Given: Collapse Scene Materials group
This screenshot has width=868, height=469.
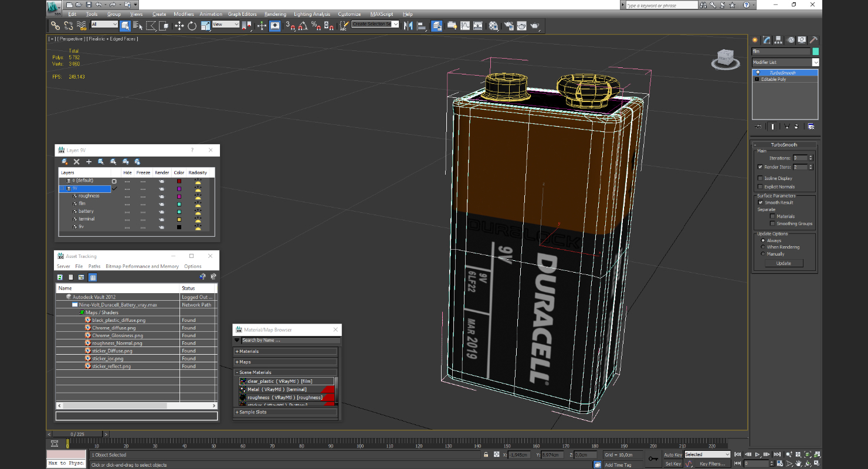Looking at the screenshot, I should click(286, 373).
